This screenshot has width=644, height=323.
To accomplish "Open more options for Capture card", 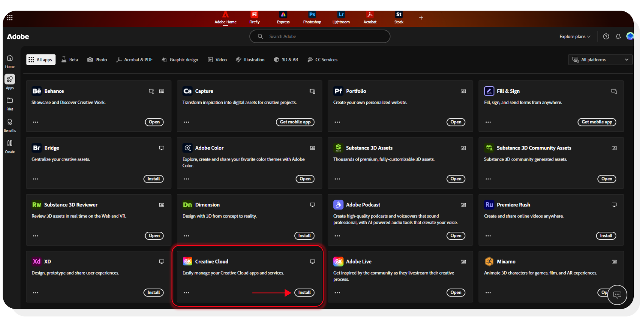I will tap(187, 122).
